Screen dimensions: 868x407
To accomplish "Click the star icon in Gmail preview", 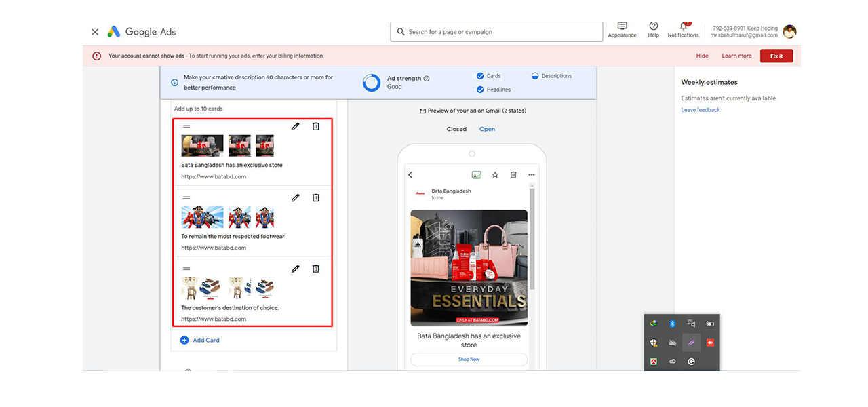I will coord(495,175).
